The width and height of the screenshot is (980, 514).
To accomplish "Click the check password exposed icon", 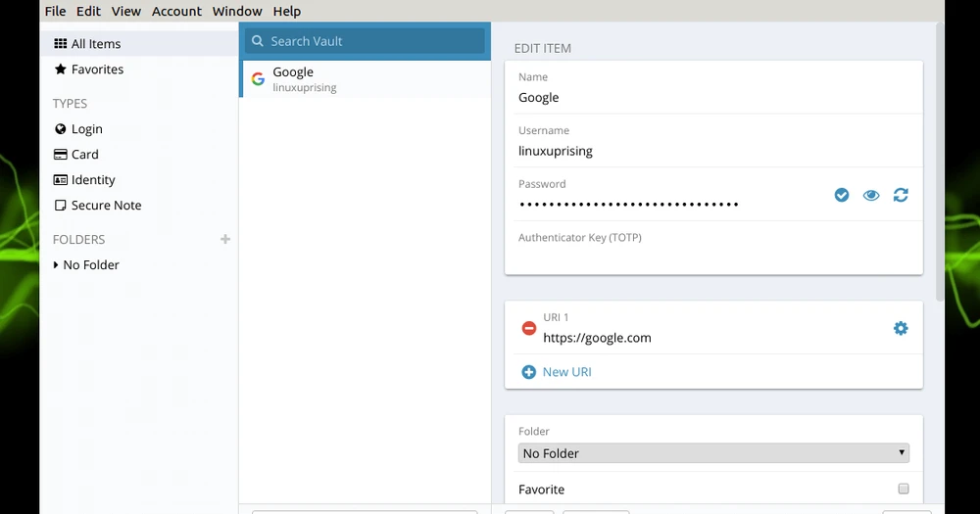I will (x=841, y=196).
